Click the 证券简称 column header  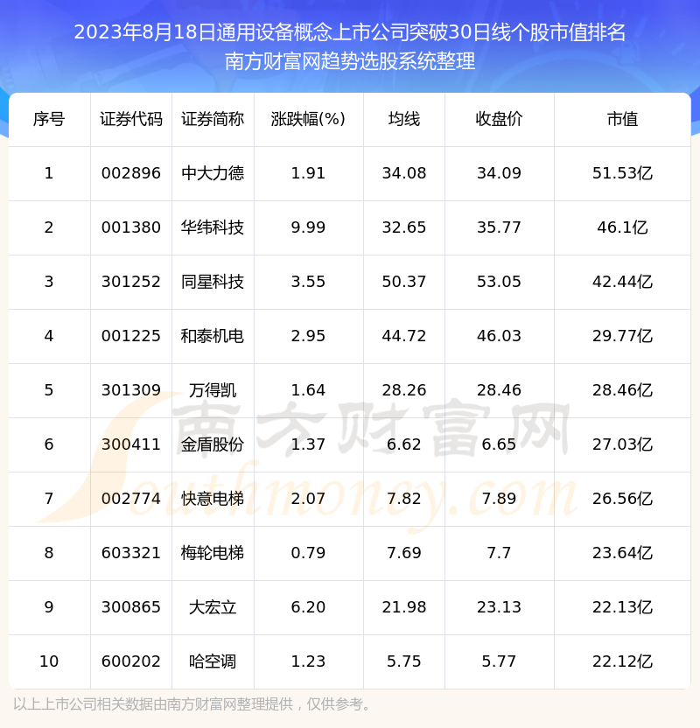point(213,119)
